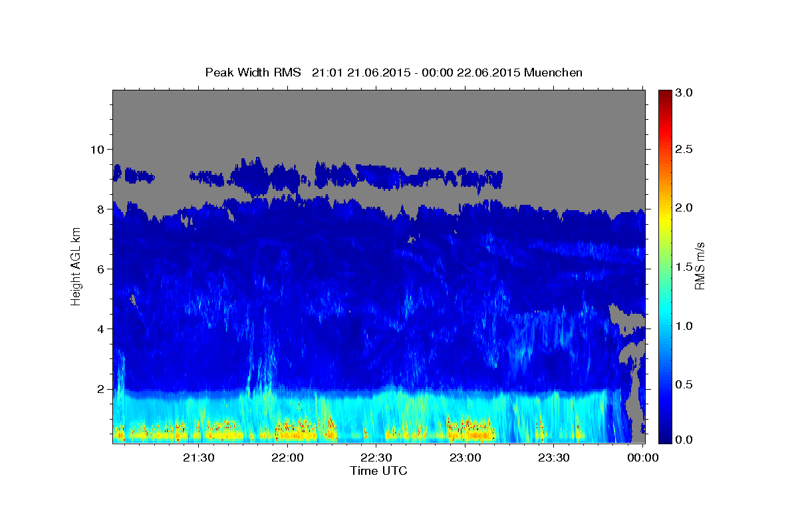Click the plot title 'Peak Width RMS'
Image resolution: width=798 pixels, height=532 pixels.
tap(253, 72)
